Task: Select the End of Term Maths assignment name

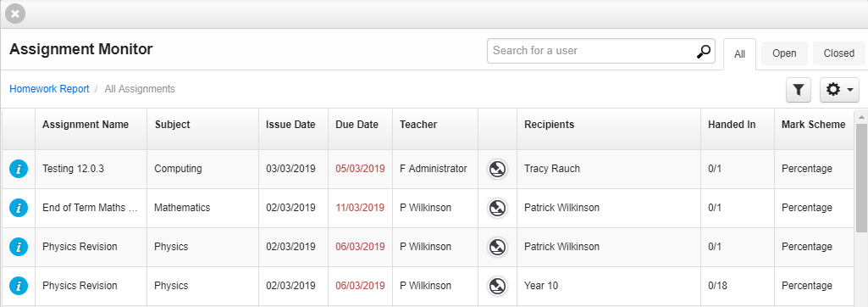Action: pos(91,208)
